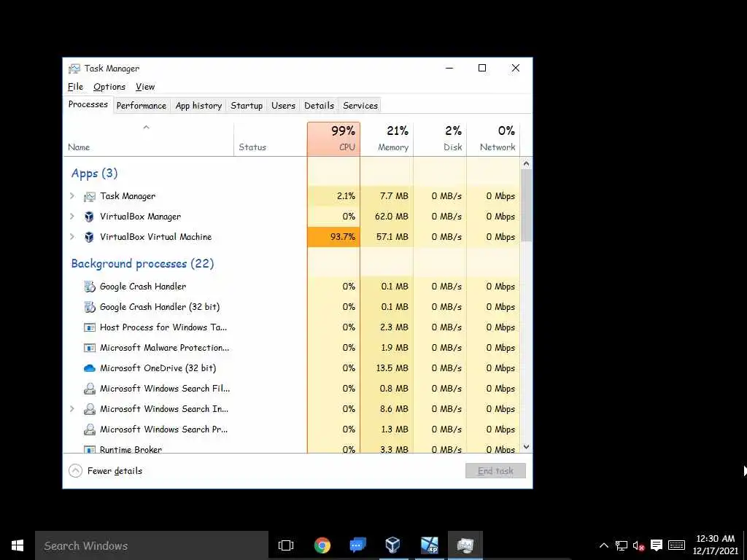Open touch keyboard tray icon
This screenshot has height=560, width=747.
(676, 545)
